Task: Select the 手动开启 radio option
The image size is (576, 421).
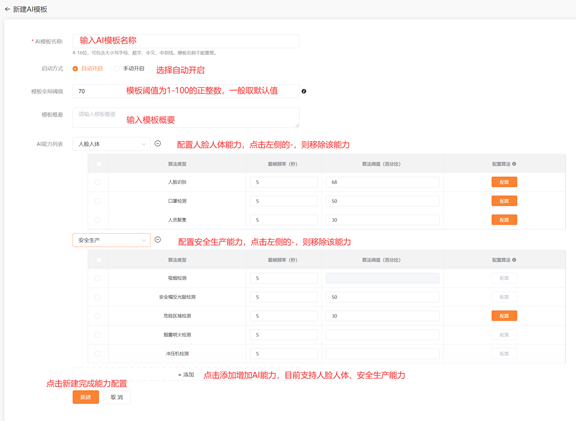Action: pyautogui.click(x=117, y=69)
